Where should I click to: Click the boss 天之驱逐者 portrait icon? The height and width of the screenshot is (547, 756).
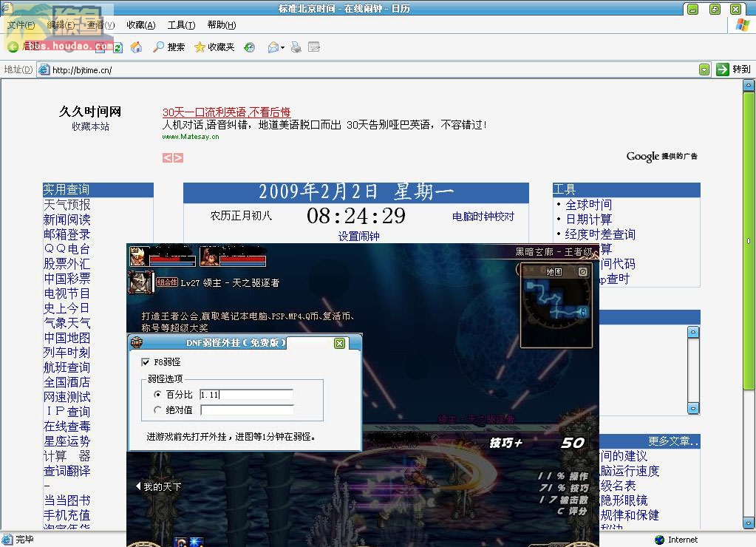pyautogui.click(x=141, y=282)
